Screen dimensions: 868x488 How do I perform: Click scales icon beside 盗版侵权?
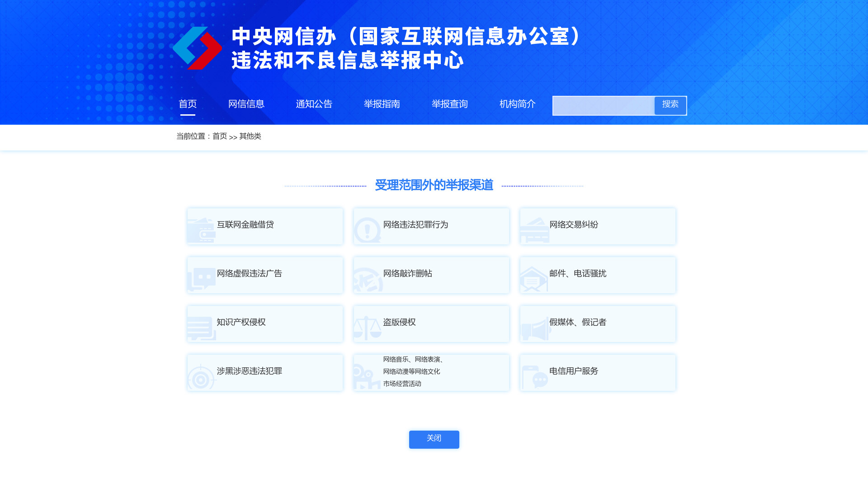[x=368, y=328]
